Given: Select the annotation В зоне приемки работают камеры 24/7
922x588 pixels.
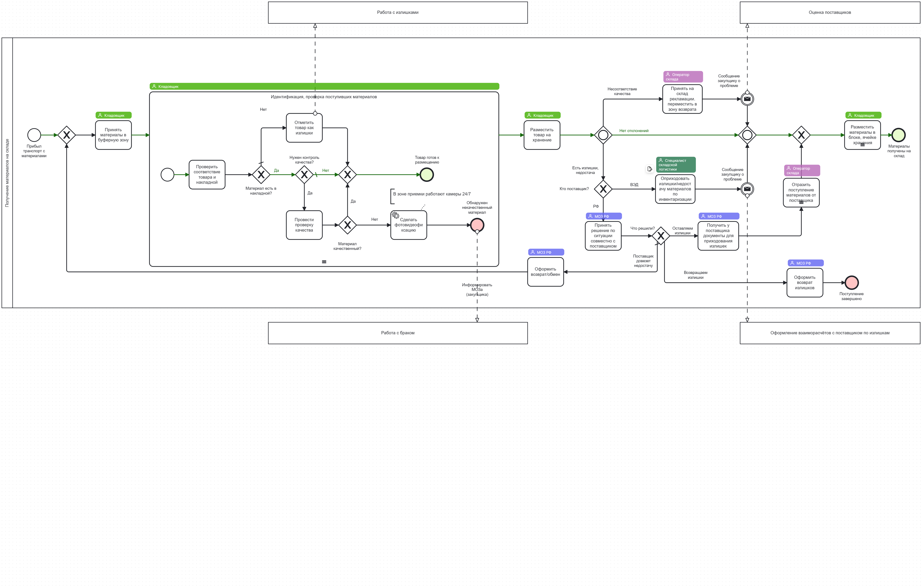Looking at the screenshot, I should tap(432, 194).
